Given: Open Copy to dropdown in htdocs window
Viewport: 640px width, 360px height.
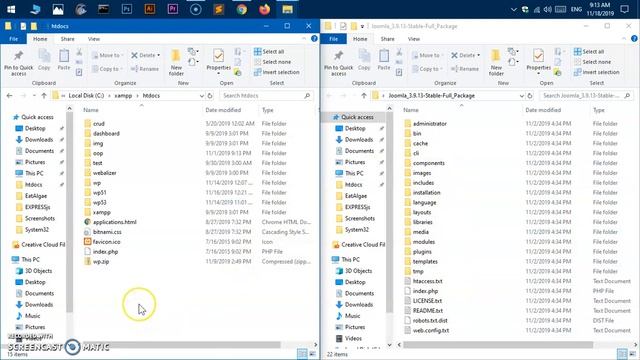Looking at the screenshot, I should coord(107,69).
